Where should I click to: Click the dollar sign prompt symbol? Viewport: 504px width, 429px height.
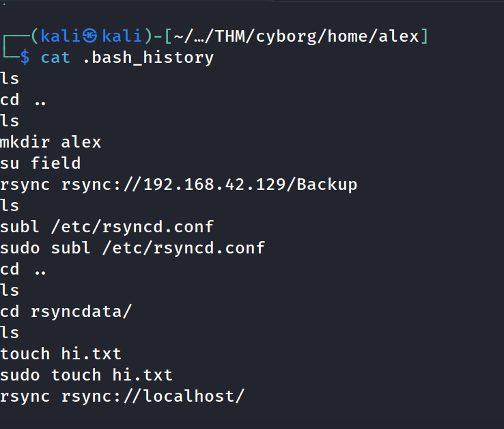pyautogui.click(x=25, y=57)
